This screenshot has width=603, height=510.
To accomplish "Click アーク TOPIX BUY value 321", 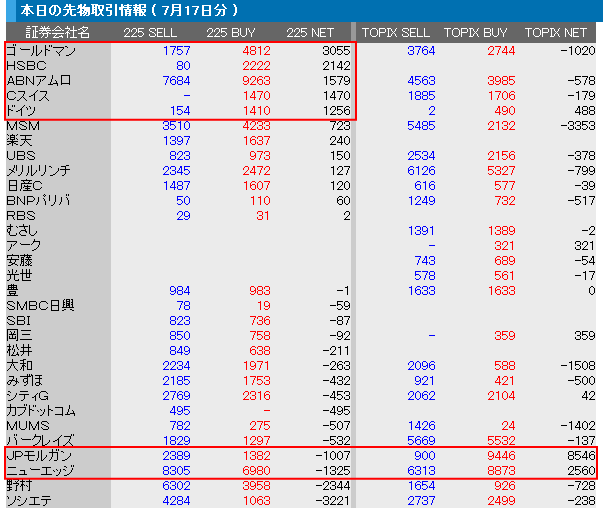I will (x=505, y=245).
